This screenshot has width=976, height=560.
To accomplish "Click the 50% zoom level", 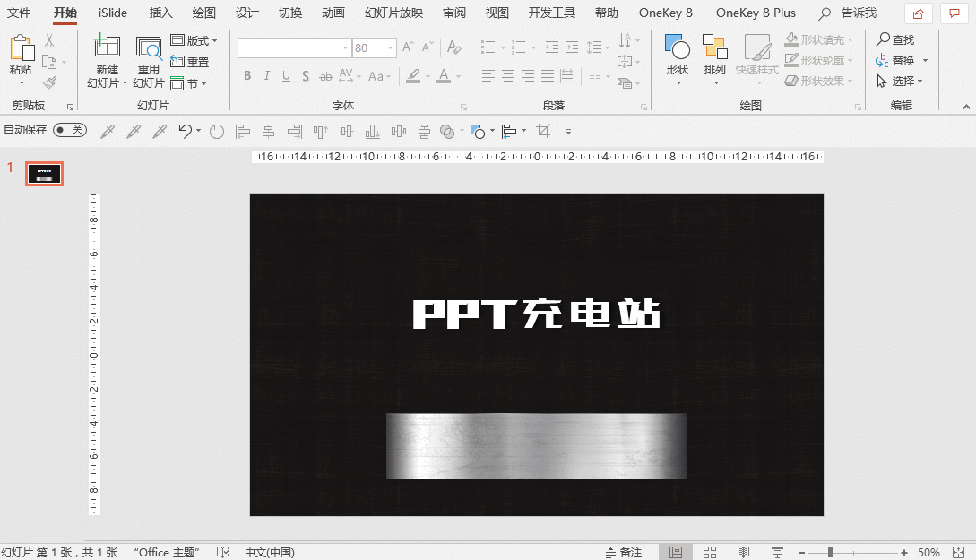I will [928, 553].
